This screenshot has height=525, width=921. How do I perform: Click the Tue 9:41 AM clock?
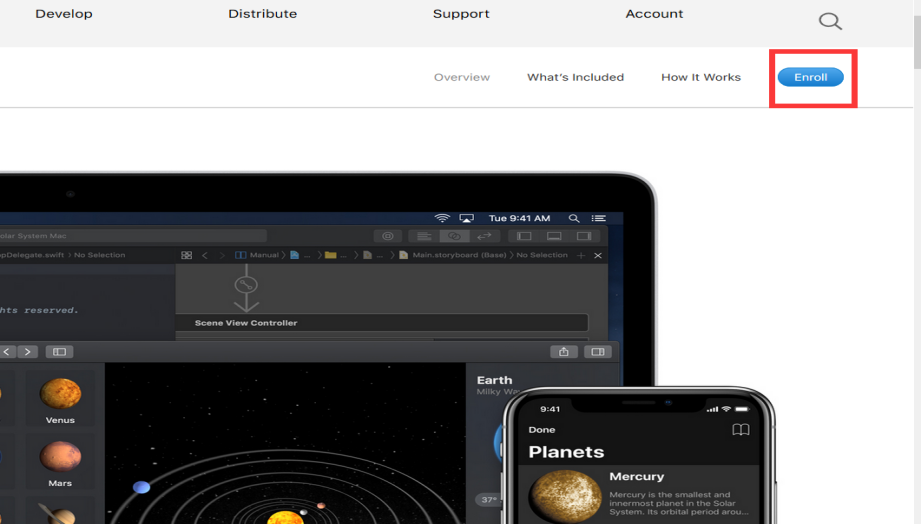tap(519, 218)
